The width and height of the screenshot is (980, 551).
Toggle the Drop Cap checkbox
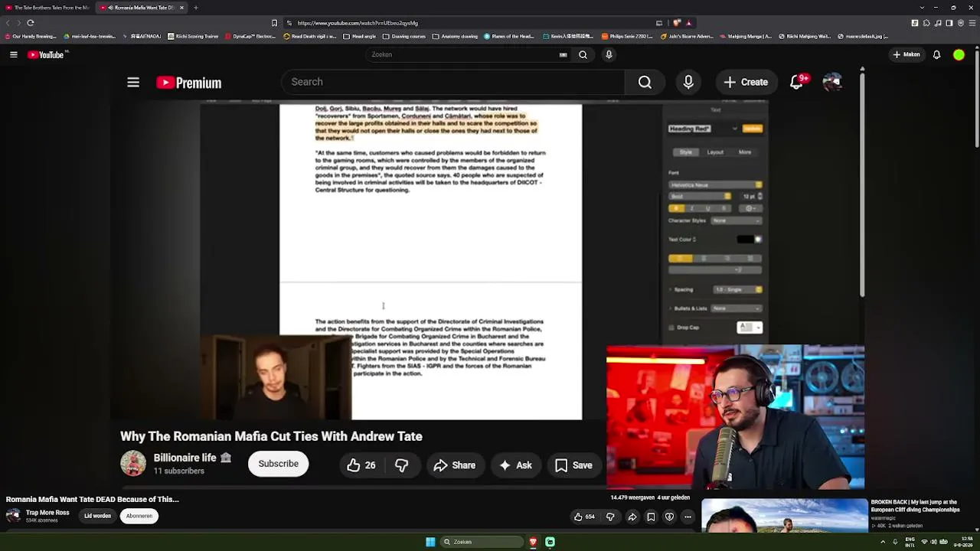(672, 328)
